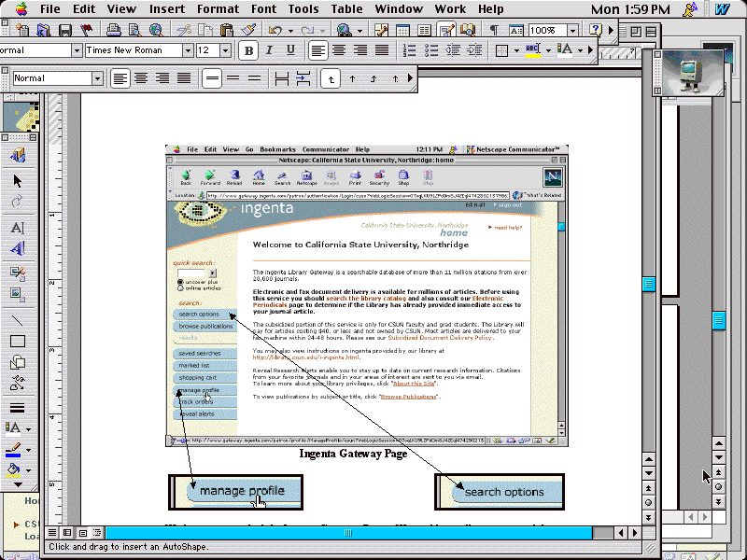Open the Table menu
This screenshot has height=560, width=747.
pos(346,9)
